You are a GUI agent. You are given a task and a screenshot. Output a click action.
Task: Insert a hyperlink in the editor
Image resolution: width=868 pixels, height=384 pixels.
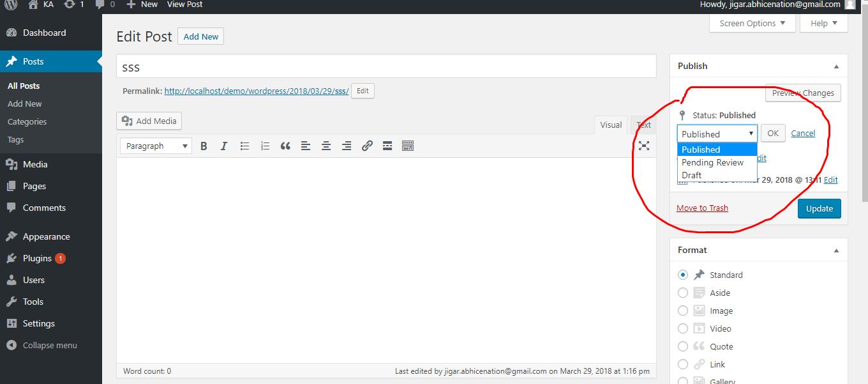(x=367, y=146)
